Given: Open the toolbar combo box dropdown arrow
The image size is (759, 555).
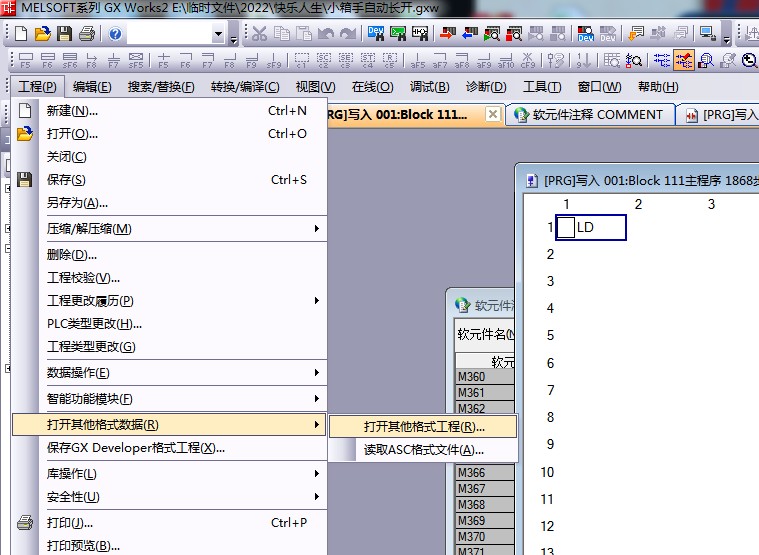Looking at the screenshot, I should click(x=218, y=34).
